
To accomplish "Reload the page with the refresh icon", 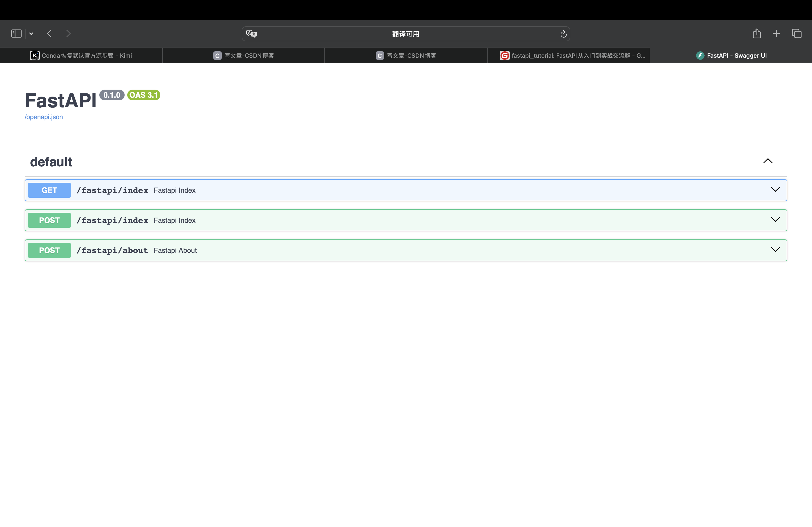I will (563, 34).
